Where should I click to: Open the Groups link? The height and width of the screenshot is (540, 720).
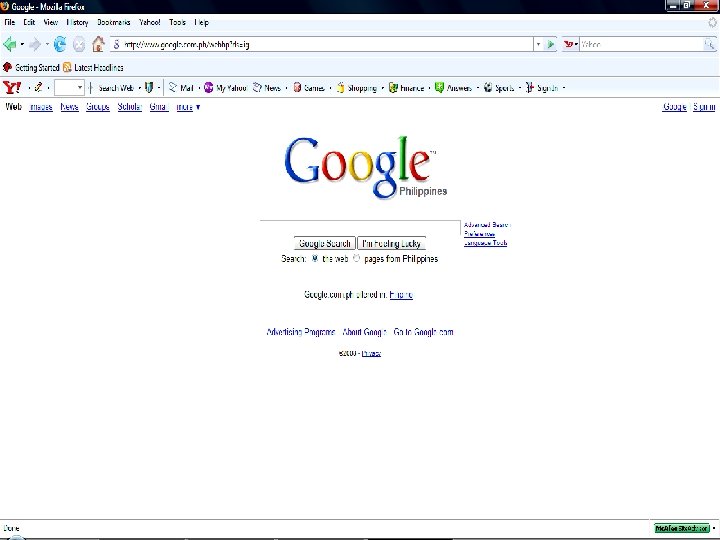[x=97, y=107]
